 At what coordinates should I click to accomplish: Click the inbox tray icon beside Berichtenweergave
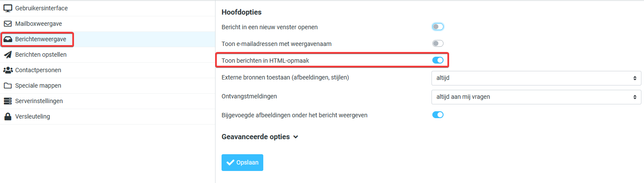tap(7, 39)
